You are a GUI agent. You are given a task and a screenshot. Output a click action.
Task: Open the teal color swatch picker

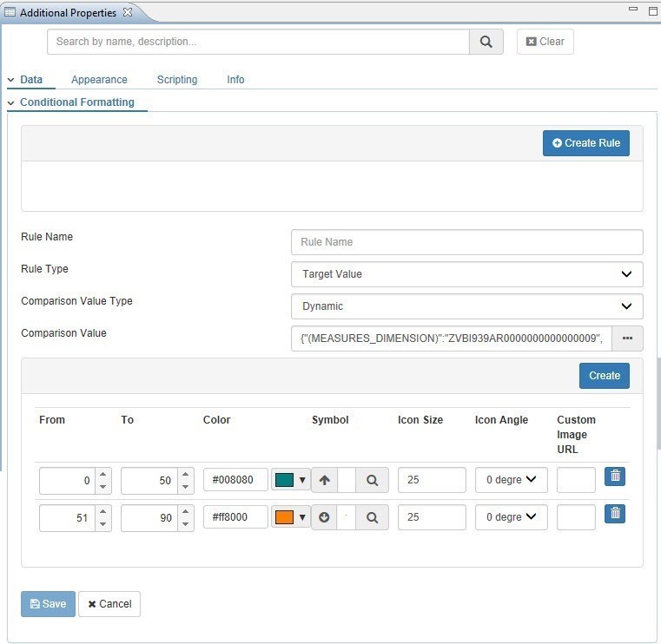291,480
